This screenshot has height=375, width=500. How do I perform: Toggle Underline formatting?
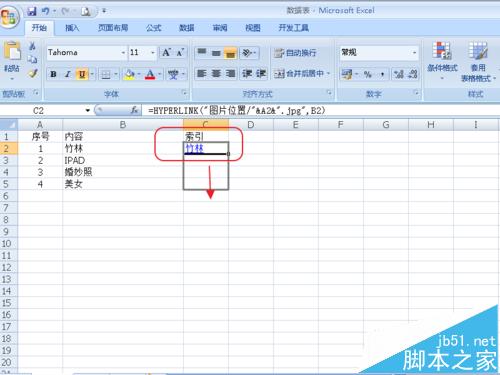click(x=82, y=74)
